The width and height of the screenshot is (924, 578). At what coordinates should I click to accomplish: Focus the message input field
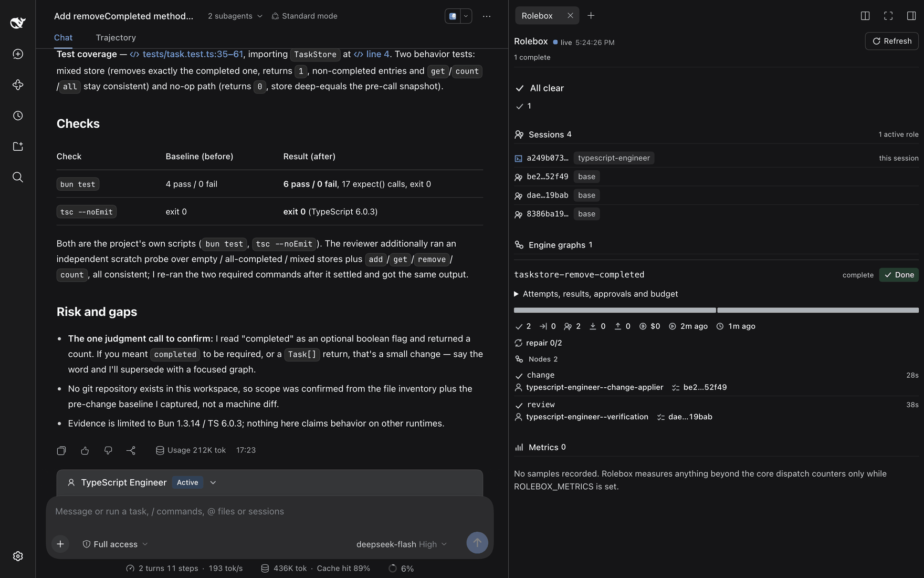click(269, 511)
